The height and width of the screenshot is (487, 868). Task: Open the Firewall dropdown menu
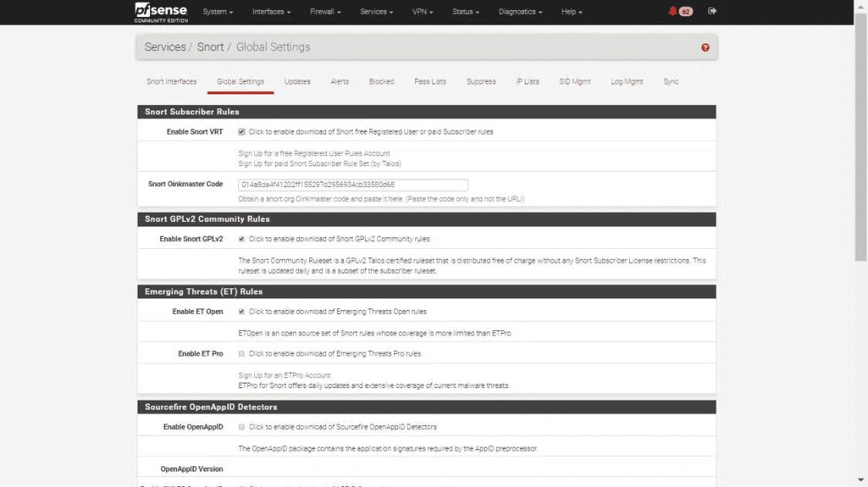pyautogui.click(x=325, y=12)
